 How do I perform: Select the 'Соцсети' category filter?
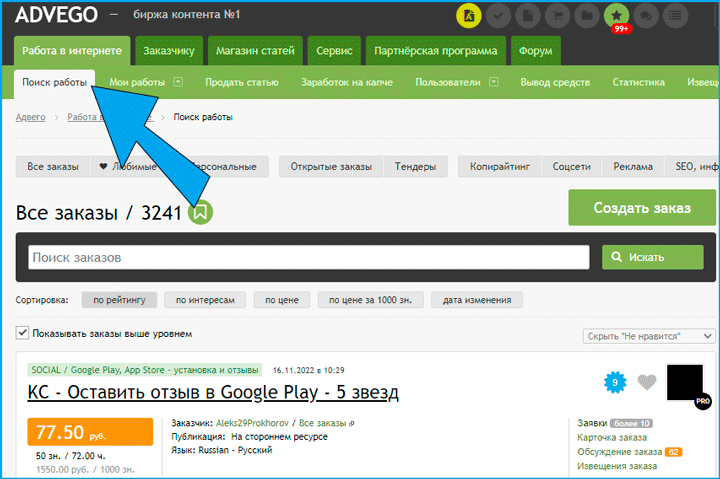click(x=571, y=167)
